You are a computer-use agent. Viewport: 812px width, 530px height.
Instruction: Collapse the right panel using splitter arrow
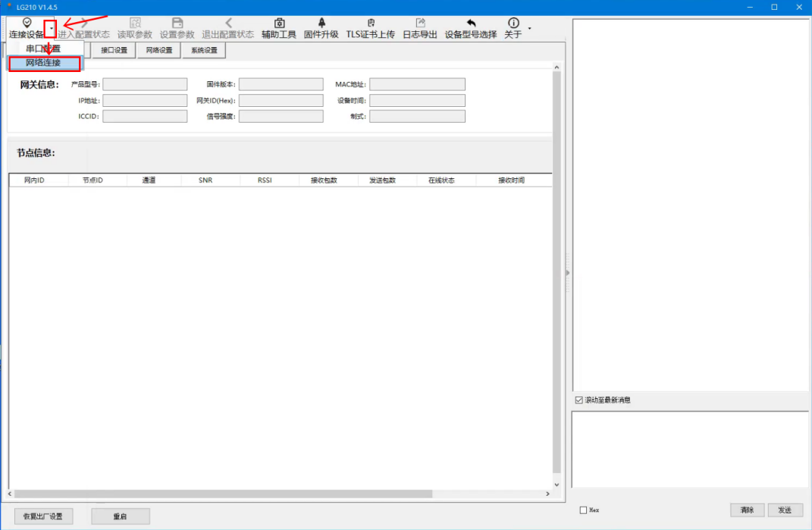pos(567,273)
